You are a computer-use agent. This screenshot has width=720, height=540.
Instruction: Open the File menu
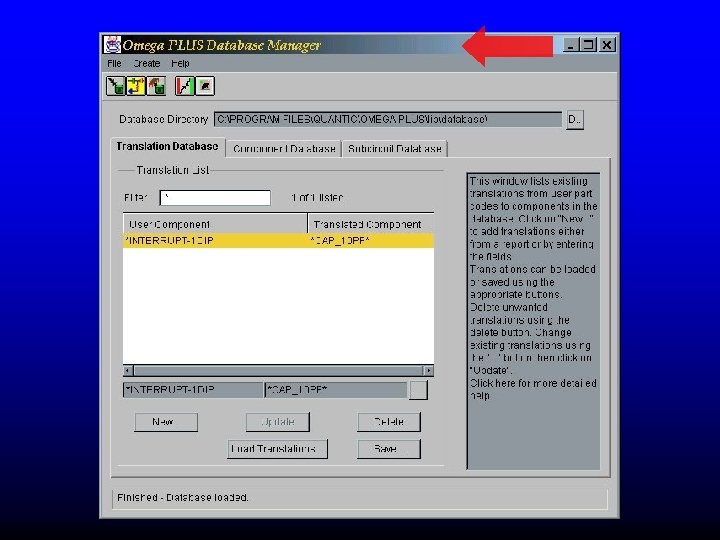[114, 63]
